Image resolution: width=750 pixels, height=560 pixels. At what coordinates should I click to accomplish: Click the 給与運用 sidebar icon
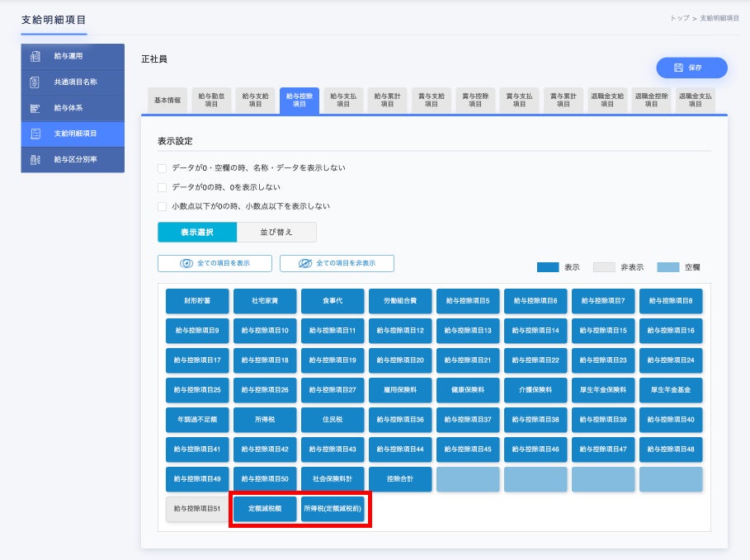[x=35, y=56]
